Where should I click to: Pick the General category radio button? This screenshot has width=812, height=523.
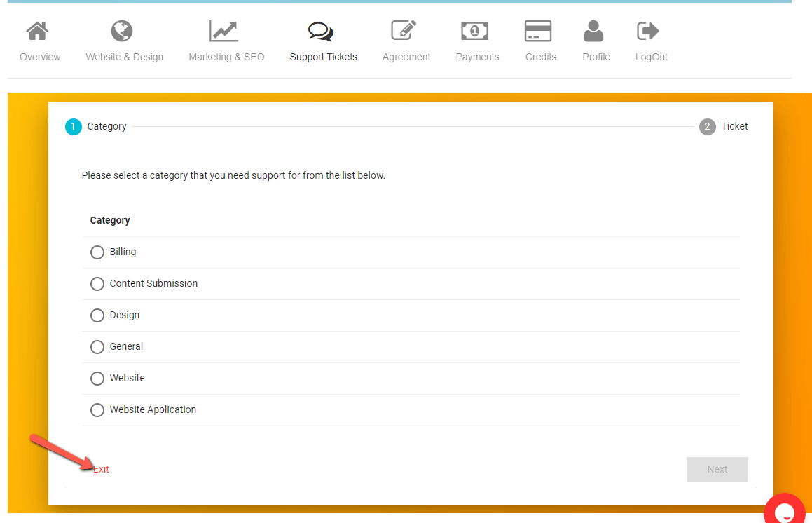pos(97,347)
